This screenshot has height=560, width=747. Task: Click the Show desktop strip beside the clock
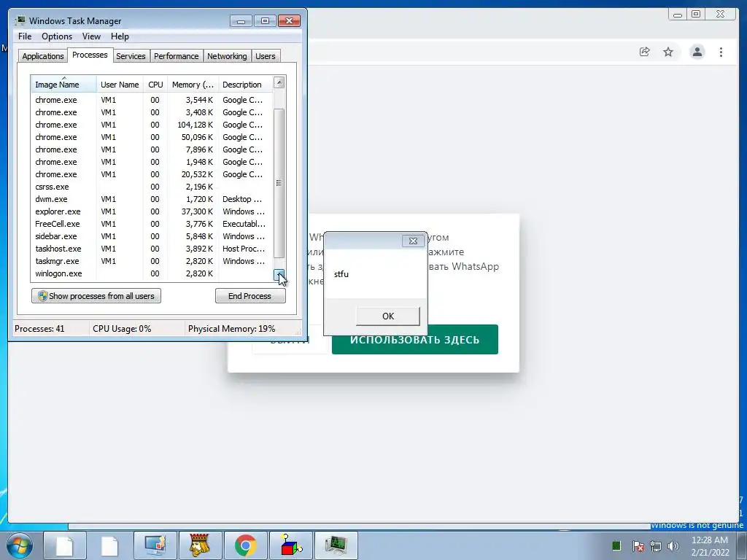tap(741, 545)
